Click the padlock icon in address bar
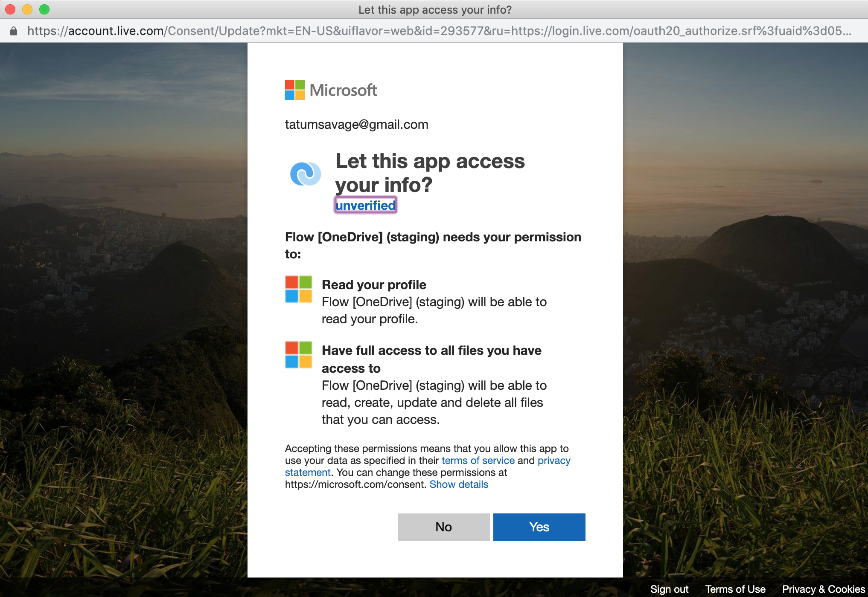 pyautogui.click(x=14, y=31)
